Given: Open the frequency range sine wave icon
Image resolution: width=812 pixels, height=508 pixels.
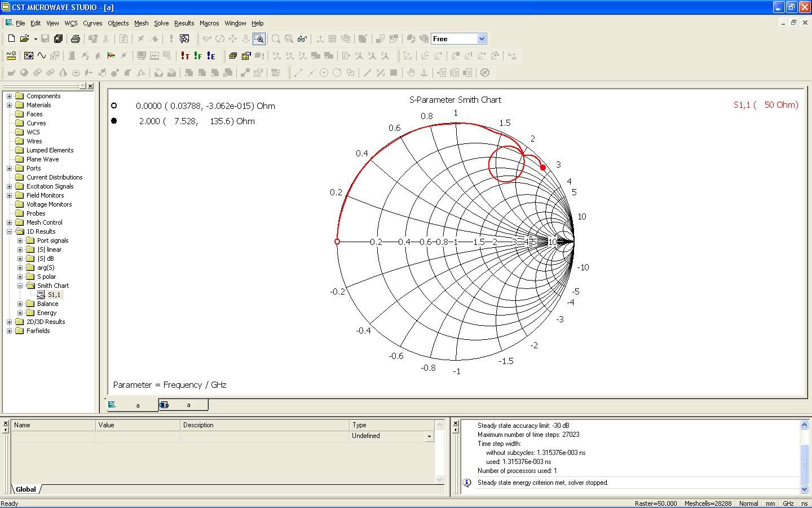Looking at the screenshot, I should pos(42,56).
